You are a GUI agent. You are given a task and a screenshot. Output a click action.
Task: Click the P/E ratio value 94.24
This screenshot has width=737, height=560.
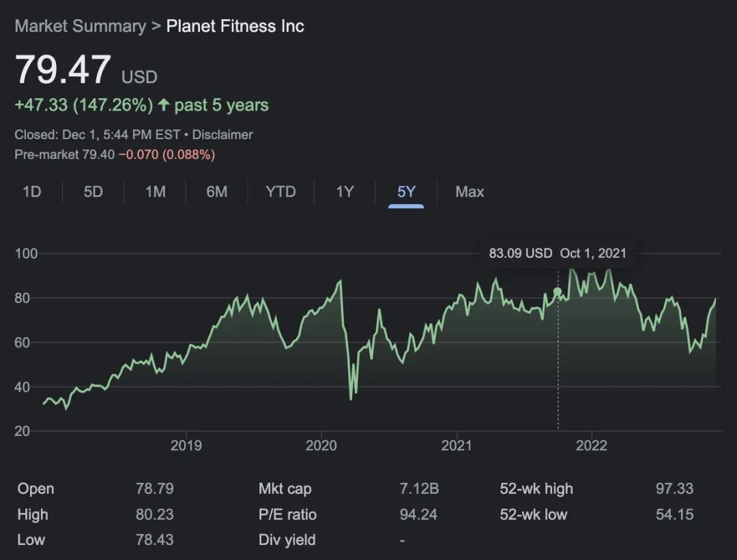click(x=418, y=514)
